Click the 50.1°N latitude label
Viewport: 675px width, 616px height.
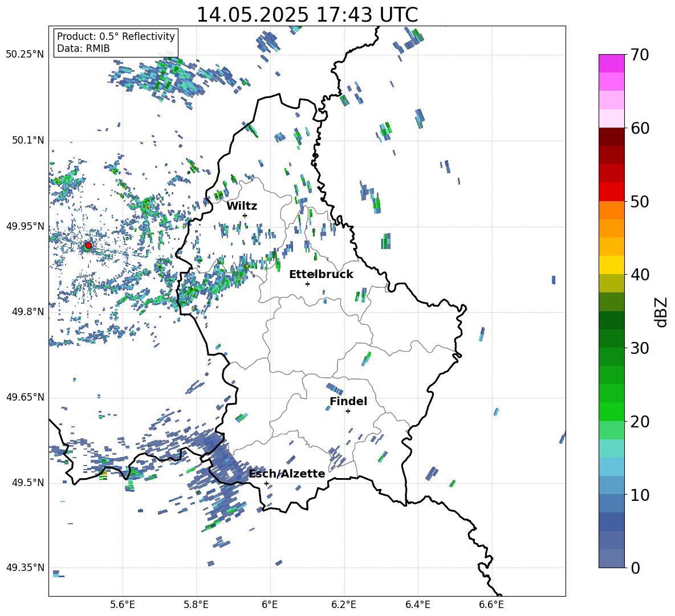pyautogui.click(x=27, y=140)
